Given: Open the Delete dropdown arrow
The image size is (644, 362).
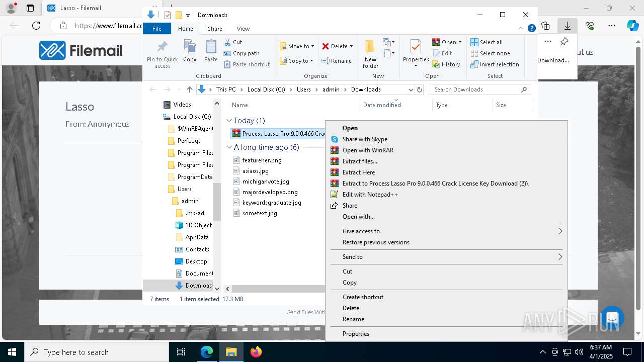Looking at the screenshot, I should 351,46.
